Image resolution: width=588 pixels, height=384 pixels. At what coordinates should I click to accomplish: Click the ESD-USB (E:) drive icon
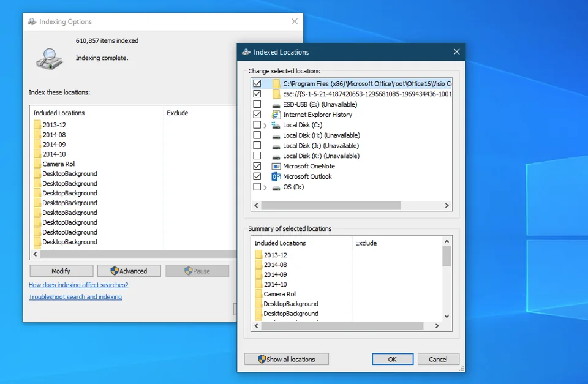(276, 104)
